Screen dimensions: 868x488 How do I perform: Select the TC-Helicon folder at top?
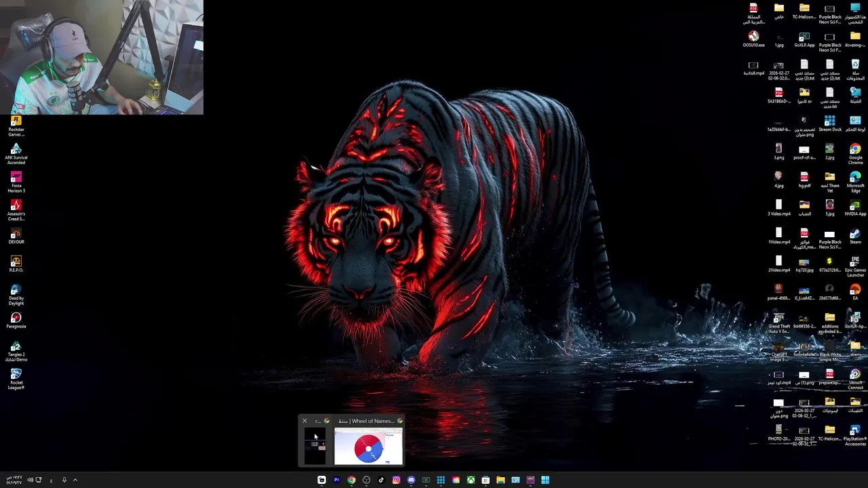tap(804, 12)
